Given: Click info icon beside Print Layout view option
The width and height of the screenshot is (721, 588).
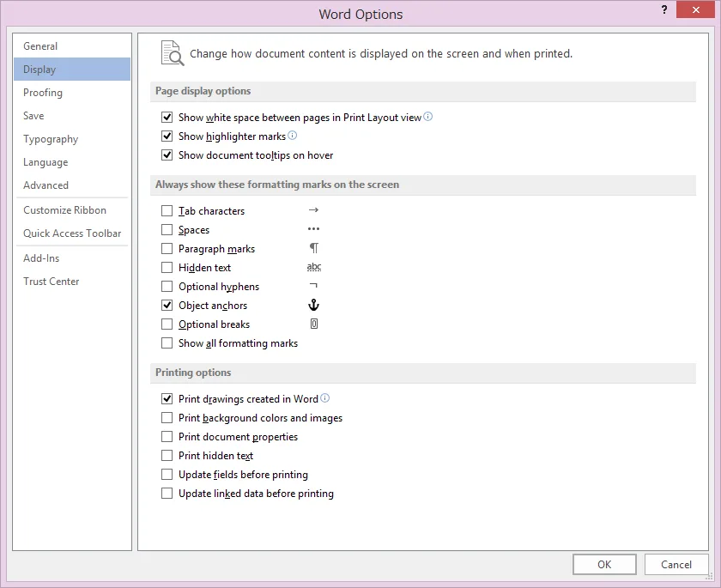Looking at the screenshot, I should pos(427,117).
